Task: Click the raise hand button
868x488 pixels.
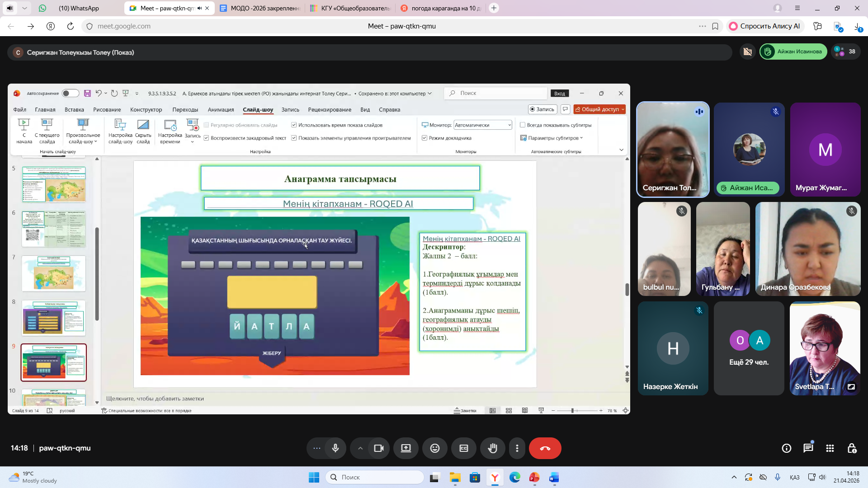Action: (493, 448)
